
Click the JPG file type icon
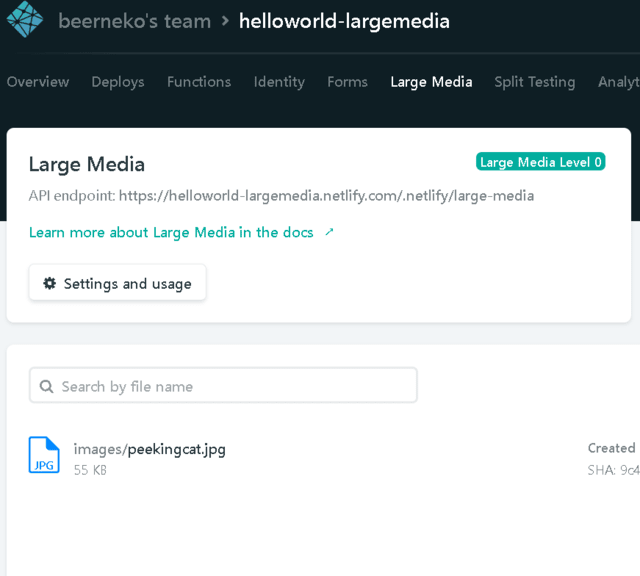pyautogui.click(x=44, y=455)
